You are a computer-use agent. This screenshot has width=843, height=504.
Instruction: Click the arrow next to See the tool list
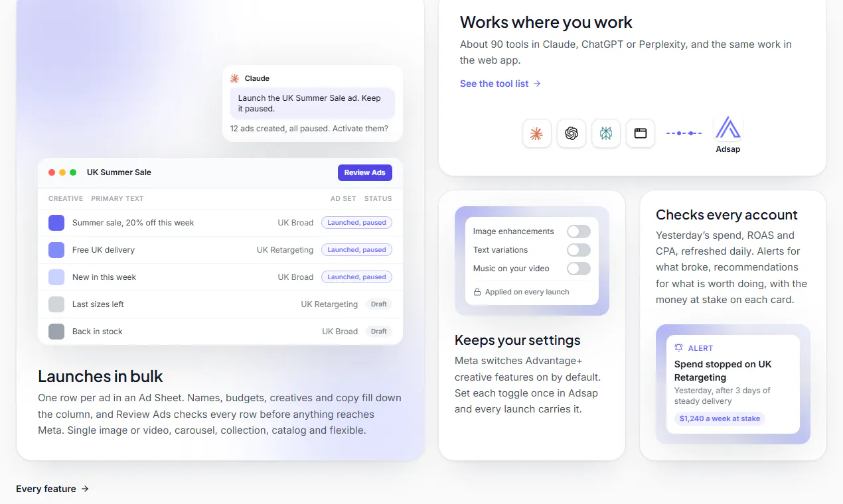(537, 84)
